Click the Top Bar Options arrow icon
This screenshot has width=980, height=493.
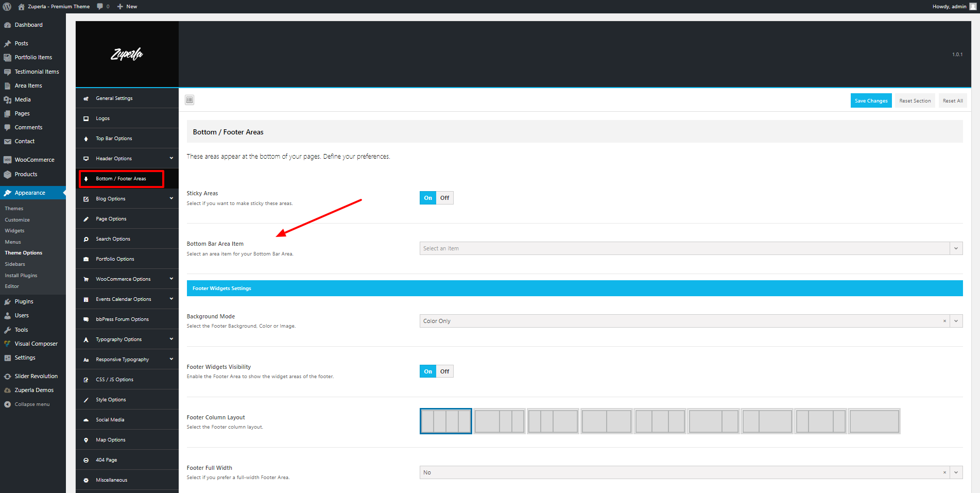pos(86,139)
